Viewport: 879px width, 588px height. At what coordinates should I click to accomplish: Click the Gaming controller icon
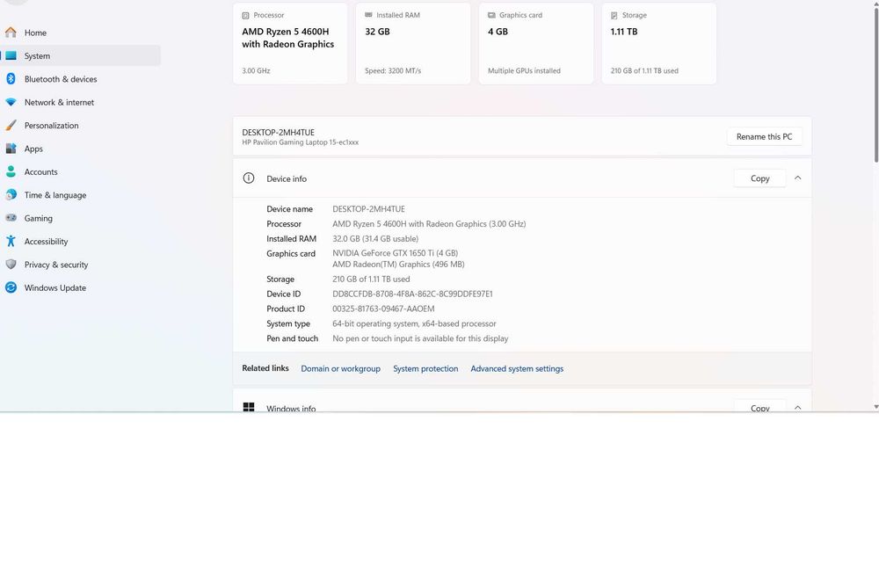tap(11, 217)
